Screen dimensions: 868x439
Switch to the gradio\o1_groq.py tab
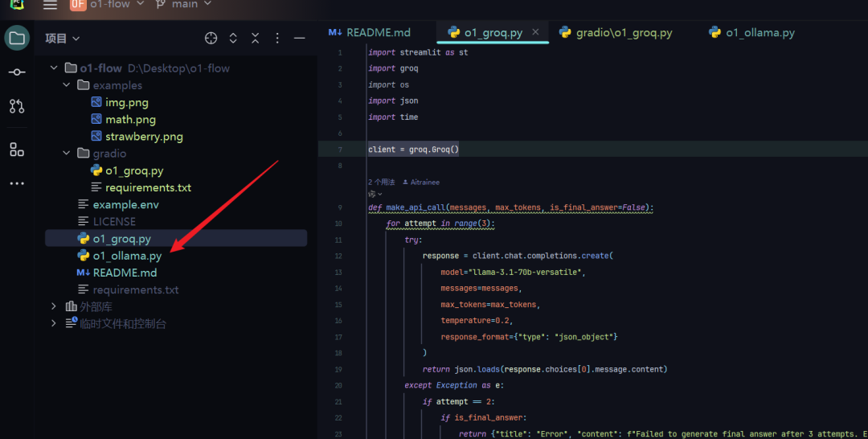coord(616,33)
